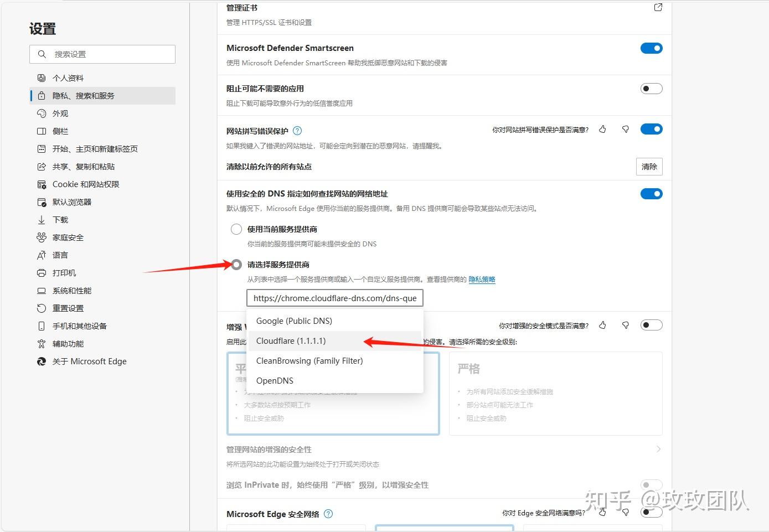The height and width of the screenshot is (532, 769).
Task: Open the 隐私策略 link
Action: (x=482, y=279)
